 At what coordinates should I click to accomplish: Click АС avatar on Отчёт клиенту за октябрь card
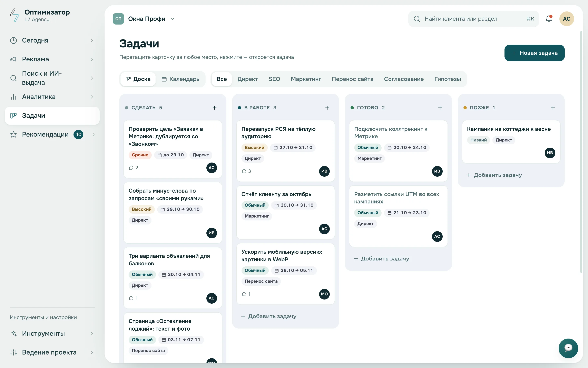point(324,229)
